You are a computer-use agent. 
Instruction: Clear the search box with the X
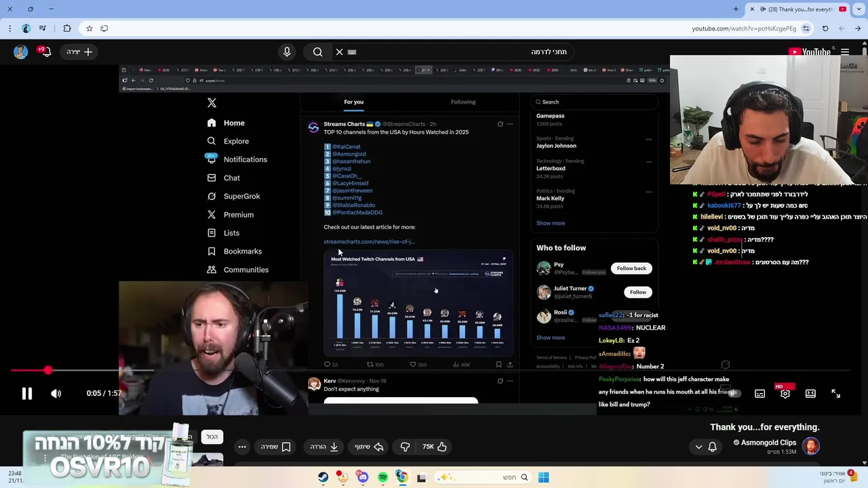click(340, 52)
